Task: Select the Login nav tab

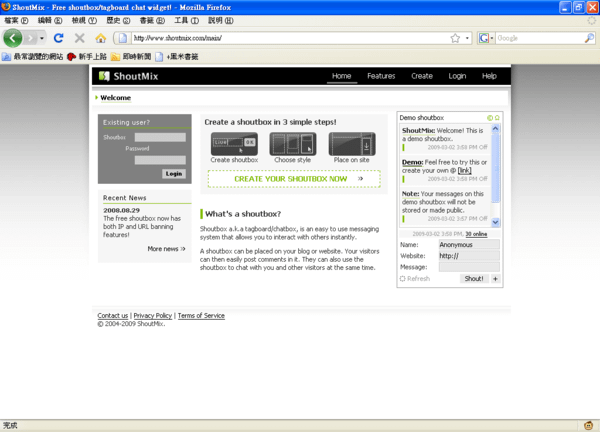Action: click(457, 76)
